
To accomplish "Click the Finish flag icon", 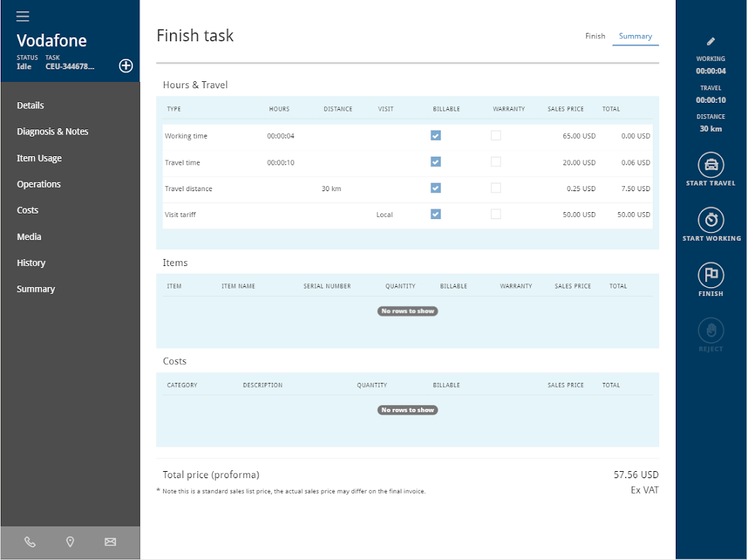I will pyautogui.click(x=711, y=275).
